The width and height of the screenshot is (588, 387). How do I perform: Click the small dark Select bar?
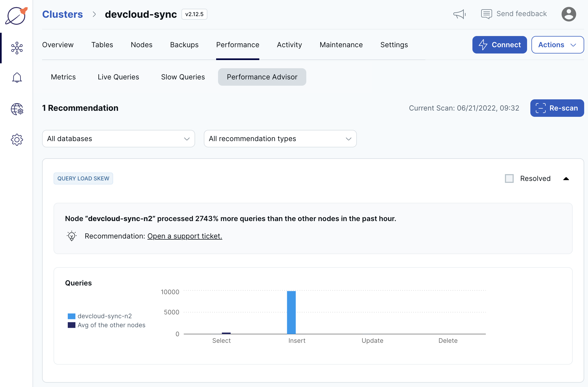pos(226,333)
